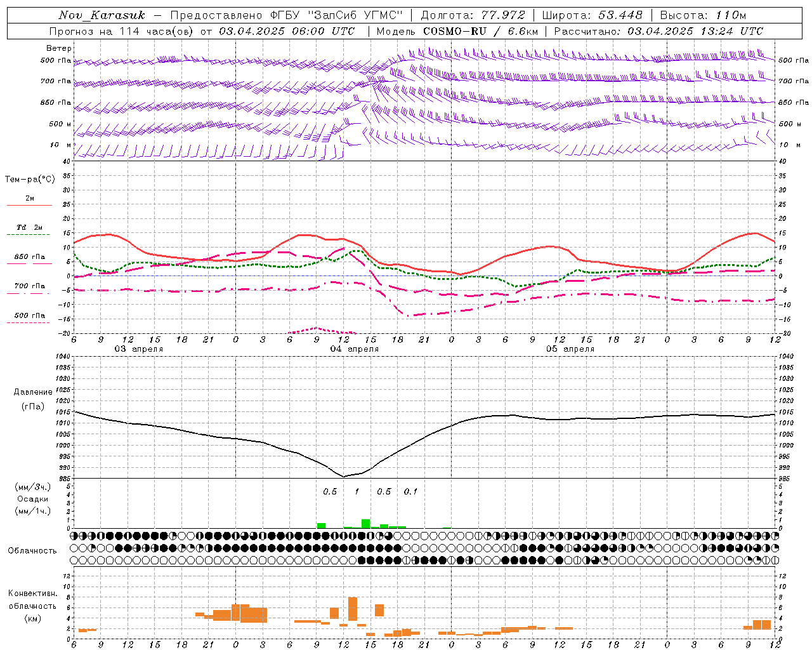Click the Td 2м dew point legend entry
This screenshot has height=650, width=812.
coord(29,227)
